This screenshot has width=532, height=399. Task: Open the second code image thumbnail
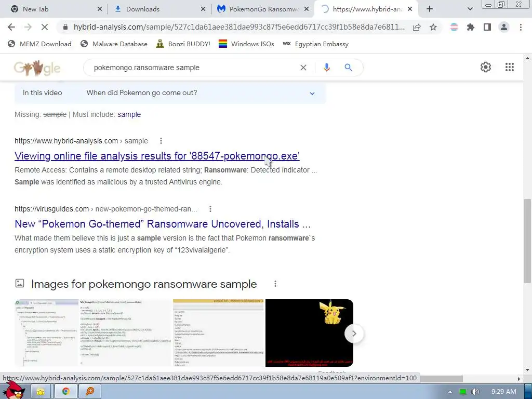pos(126,333)
